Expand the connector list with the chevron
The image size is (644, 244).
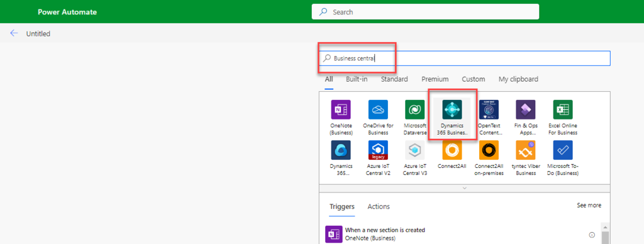(465, 188)
